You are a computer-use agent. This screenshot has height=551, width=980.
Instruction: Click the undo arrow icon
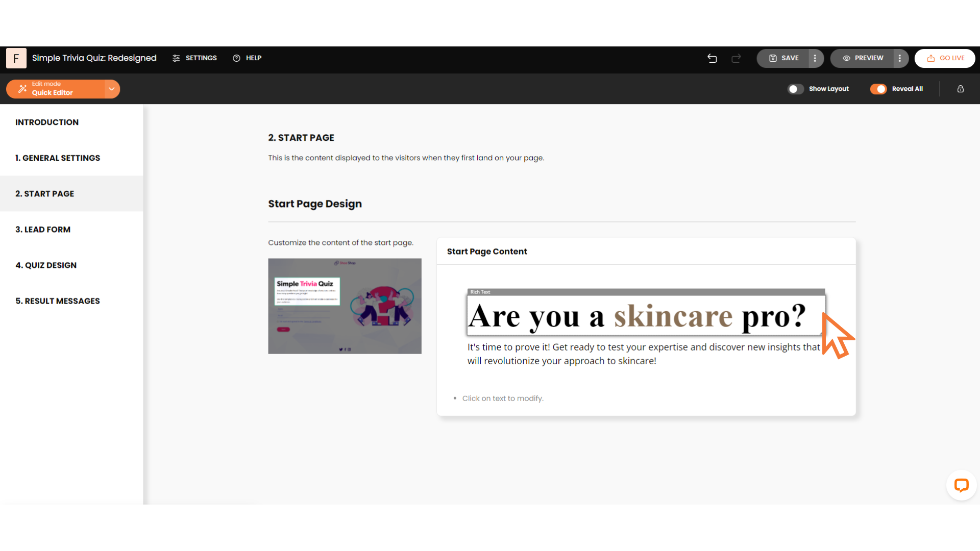coord(712,58)
